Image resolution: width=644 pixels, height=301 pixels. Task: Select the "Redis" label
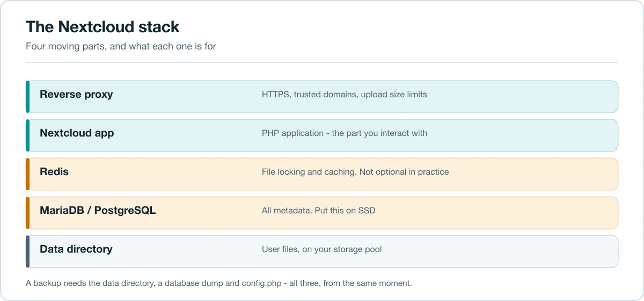pyautogui.click(x=54, y=172)
